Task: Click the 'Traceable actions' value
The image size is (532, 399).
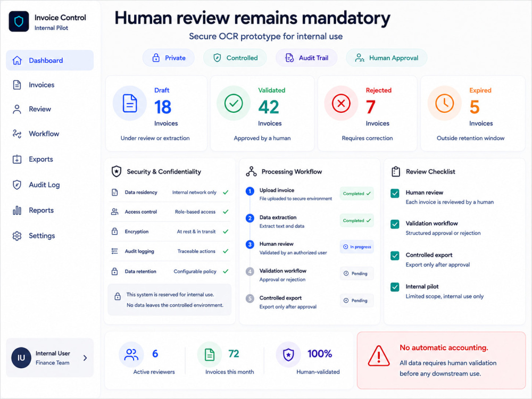Action: [x=196, y=251]
